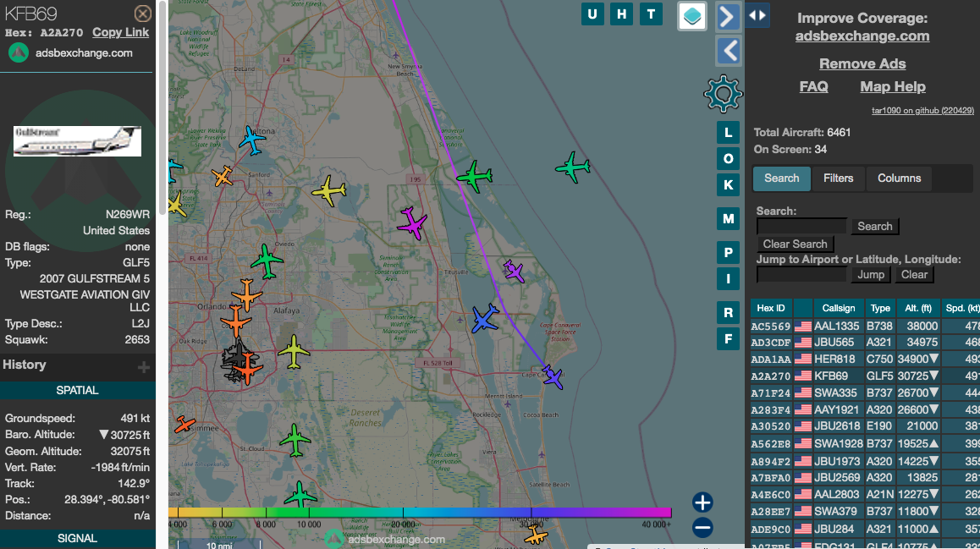Image resolution: width=980 pixels, height=549 pixels.
Task: Zoom in the map with plus button
Action: 702,502
